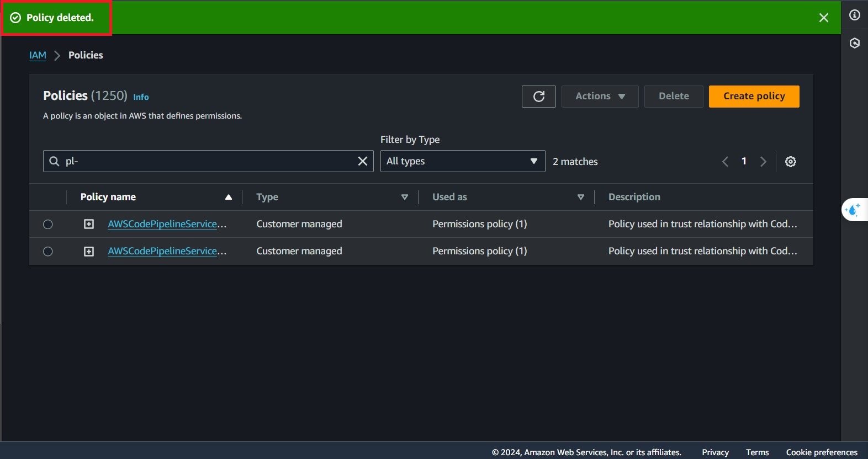Go to previous page of results

click(725, 162)
